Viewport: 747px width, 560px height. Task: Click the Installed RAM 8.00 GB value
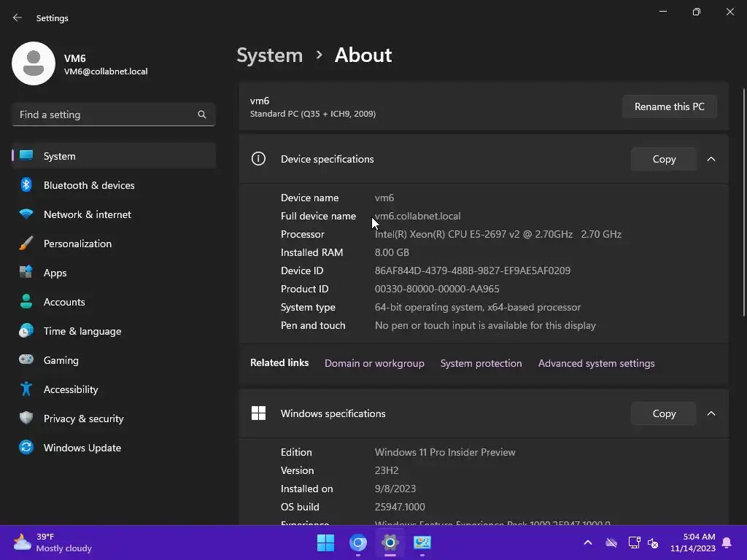(x=392, y=252)
